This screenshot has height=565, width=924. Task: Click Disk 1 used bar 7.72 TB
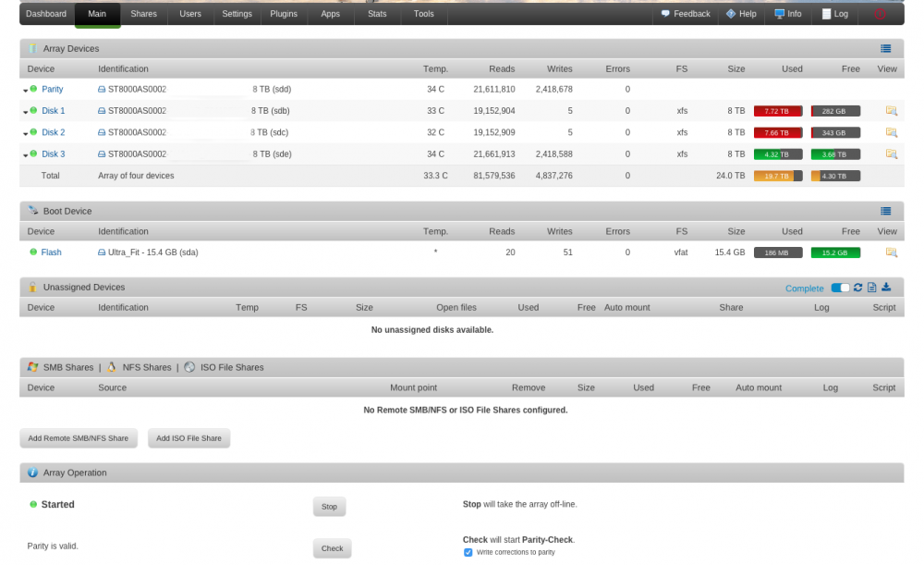click(778, 111)
